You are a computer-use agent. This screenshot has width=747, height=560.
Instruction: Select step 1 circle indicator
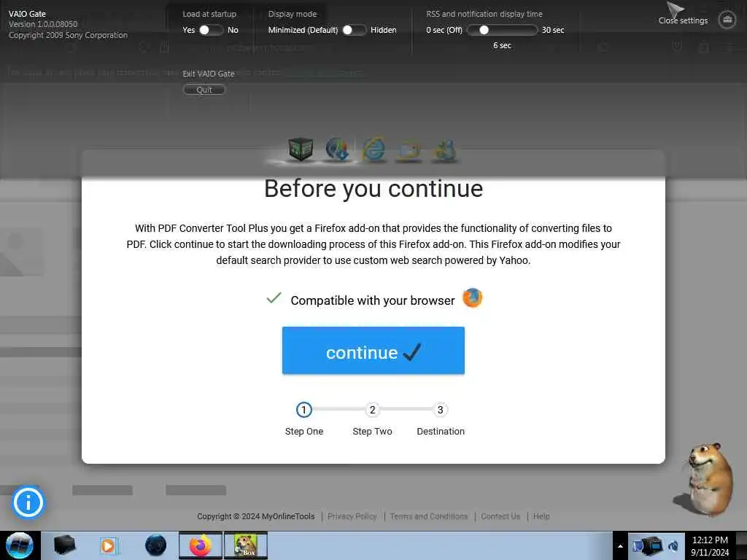click(x=304, y=410)
